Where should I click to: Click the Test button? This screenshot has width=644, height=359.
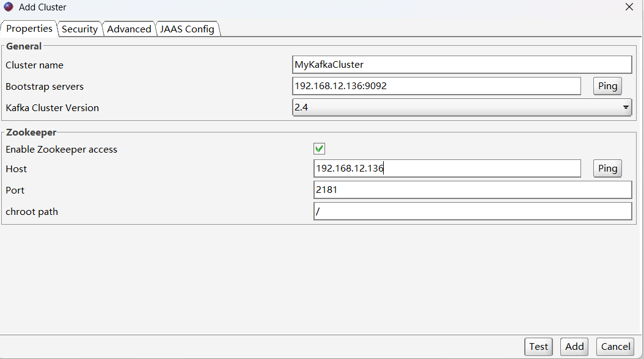(x=538, y=347)
